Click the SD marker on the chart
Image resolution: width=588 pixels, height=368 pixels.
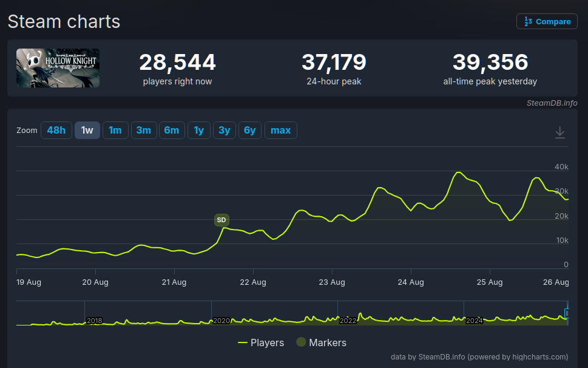[221, 220]
